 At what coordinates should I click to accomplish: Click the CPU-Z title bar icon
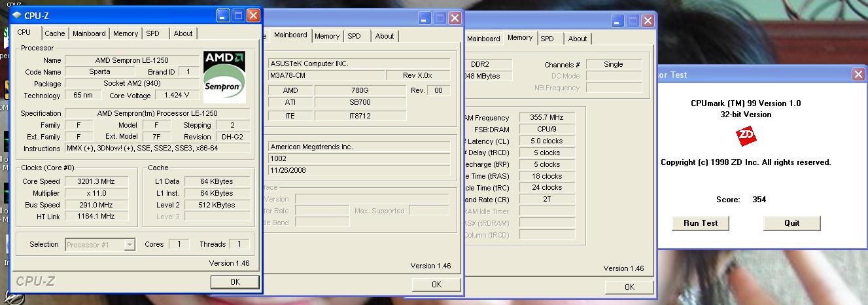16,15
